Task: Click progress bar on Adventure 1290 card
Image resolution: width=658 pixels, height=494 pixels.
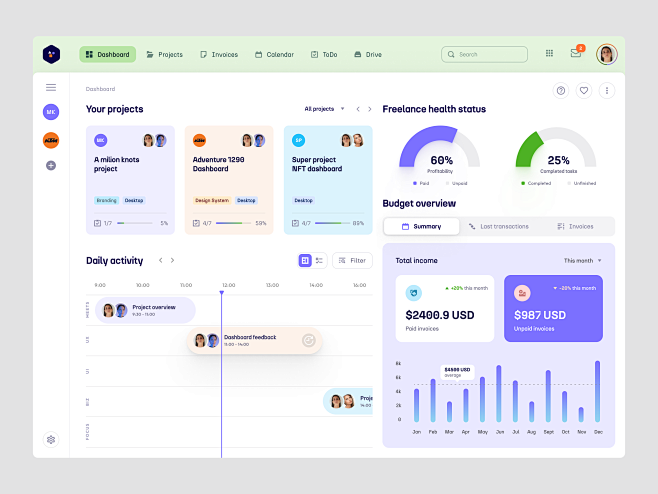Action: (233, 223)
